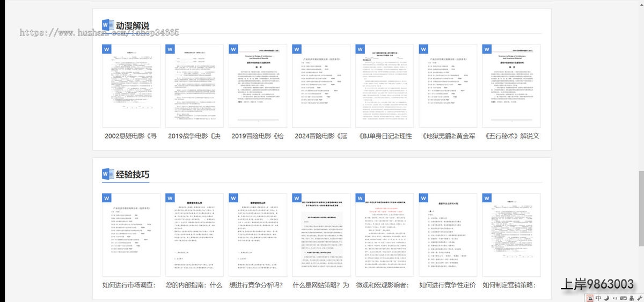Open the 如何制定营销策略: title link
This screenshot has width=644, height=302.
509,285
